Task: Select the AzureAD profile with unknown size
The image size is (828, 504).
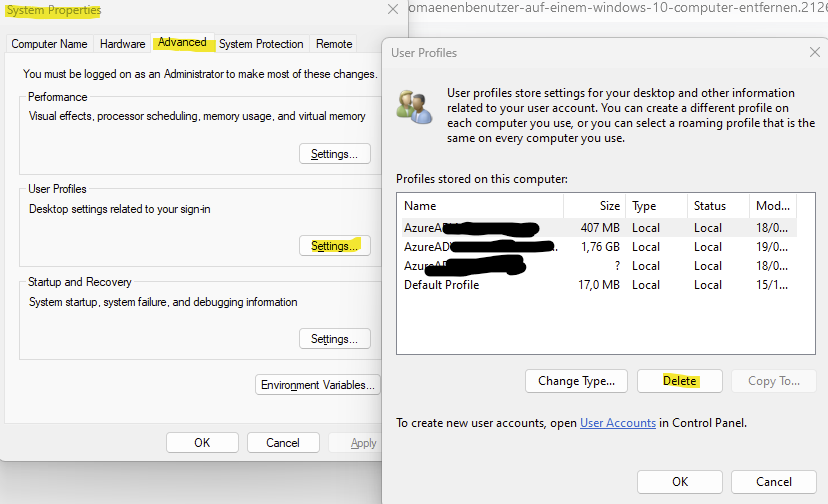Action: tap(599, 266)
